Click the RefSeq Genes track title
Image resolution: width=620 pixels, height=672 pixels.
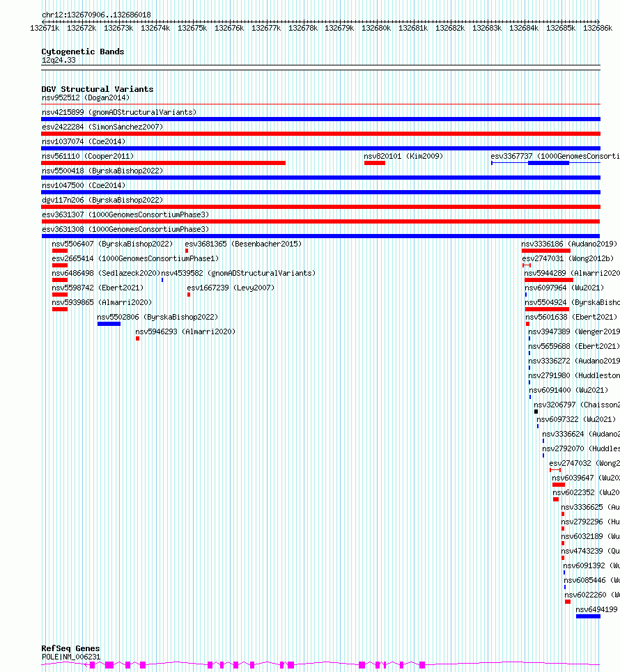[x=70, y=648]
